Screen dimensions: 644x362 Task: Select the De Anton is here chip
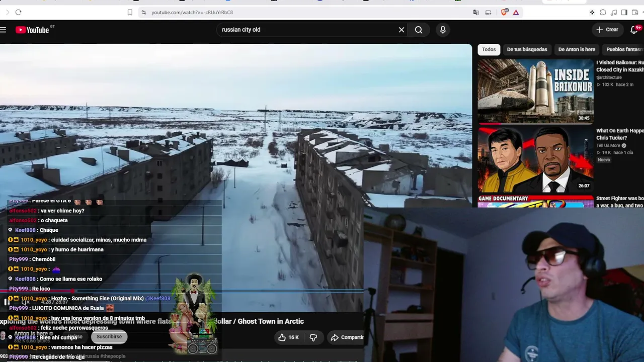click(x=577, y=49)
